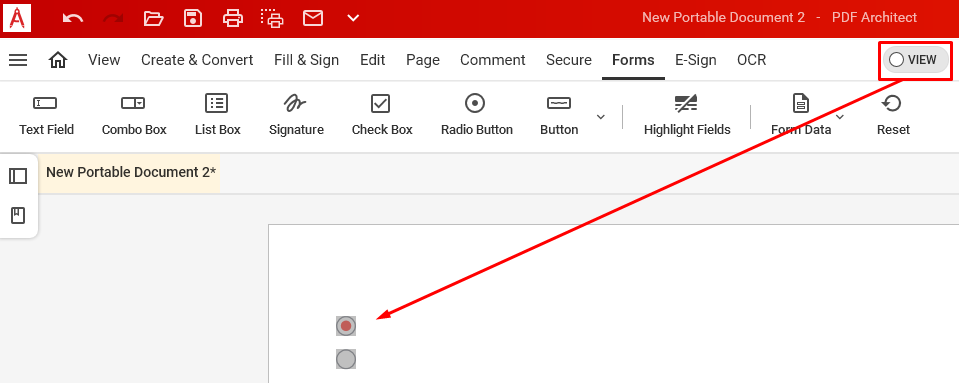Open the E-Sign tab
Screen dimensions: 959x383
pos(695,60)
